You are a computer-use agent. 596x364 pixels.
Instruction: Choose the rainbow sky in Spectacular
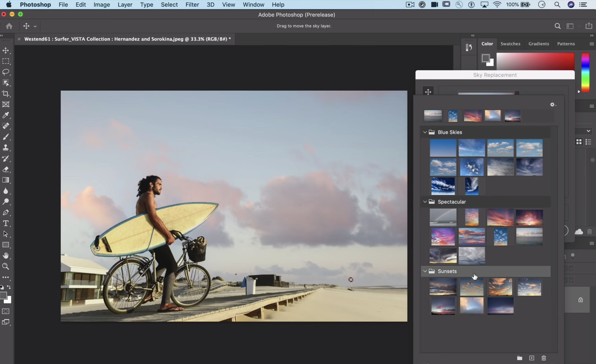click(x=443, y=218)
